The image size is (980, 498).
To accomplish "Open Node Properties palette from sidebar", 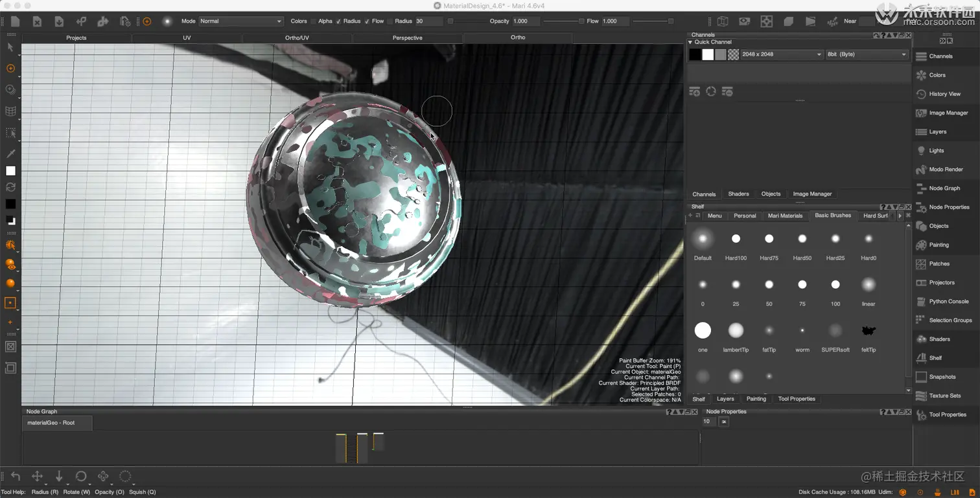I will [x=946, y=207].
